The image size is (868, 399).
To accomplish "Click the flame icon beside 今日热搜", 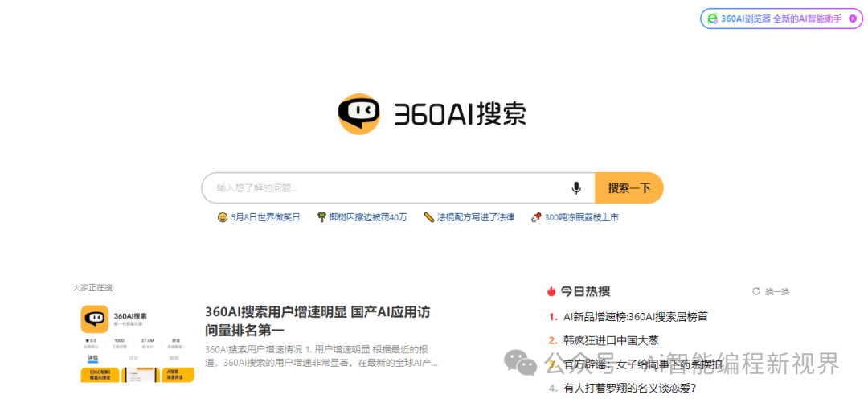I will [551, 291].
